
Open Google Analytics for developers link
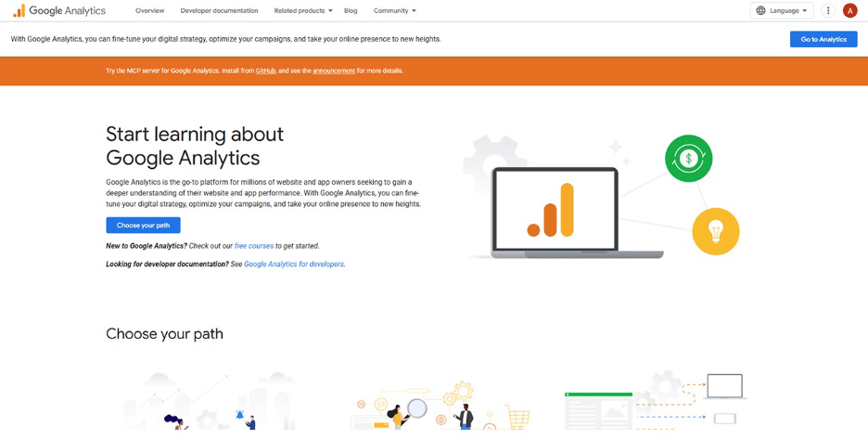(x=294, y=265)
